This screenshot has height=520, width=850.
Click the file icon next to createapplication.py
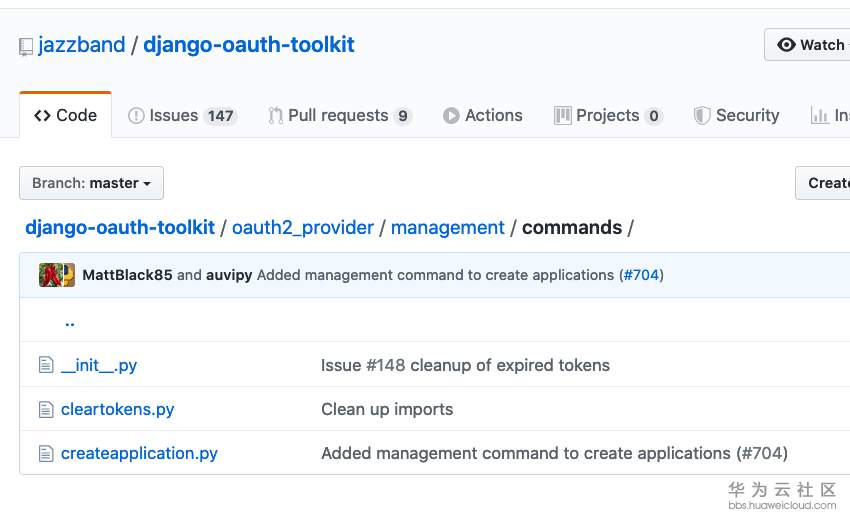[x=45, y=453]
